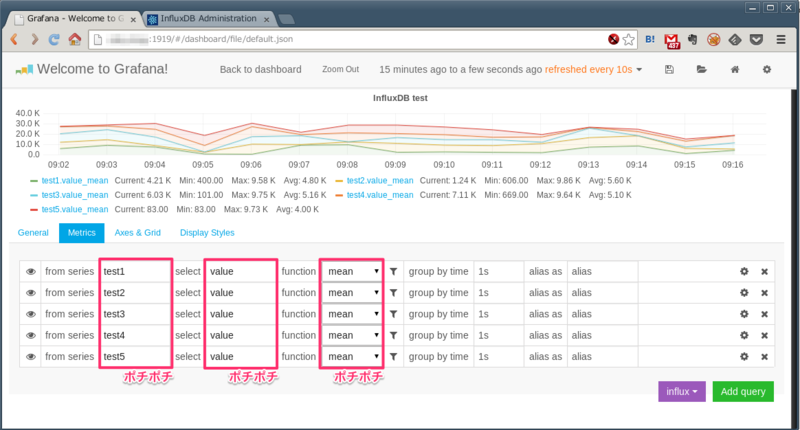Toggle test4.value_mean series in legend

[x=380, y=195]
